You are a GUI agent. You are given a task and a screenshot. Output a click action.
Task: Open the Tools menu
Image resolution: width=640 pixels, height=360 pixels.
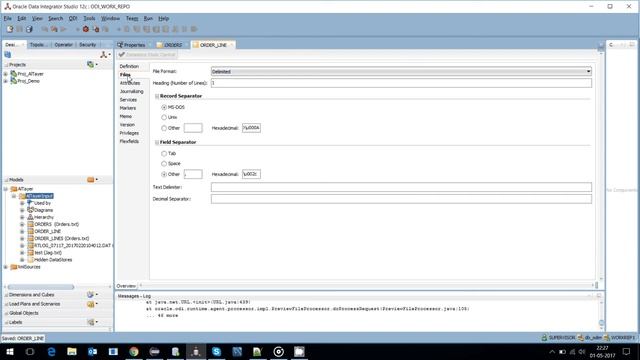[89, 18]
